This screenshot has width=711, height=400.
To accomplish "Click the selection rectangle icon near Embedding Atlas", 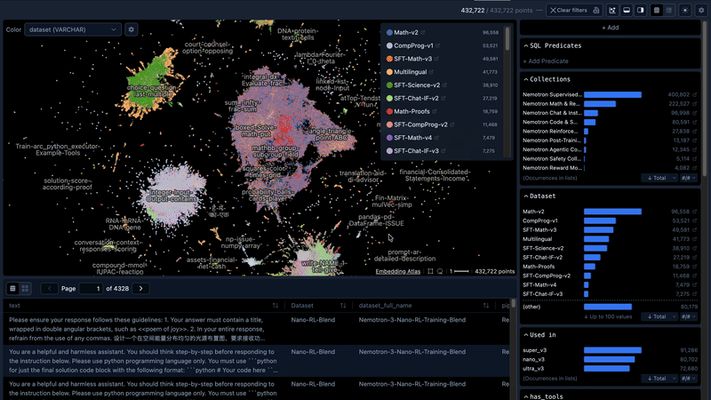I will 430,271.
